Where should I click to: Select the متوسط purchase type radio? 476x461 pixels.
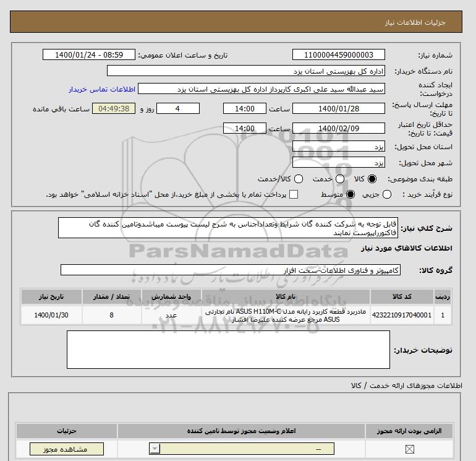351,194
